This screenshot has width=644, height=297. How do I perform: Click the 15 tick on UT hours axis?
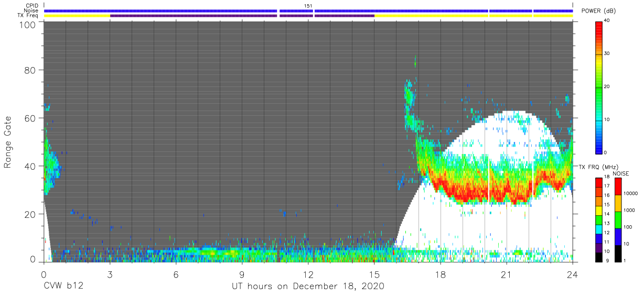tap(374, 273)
